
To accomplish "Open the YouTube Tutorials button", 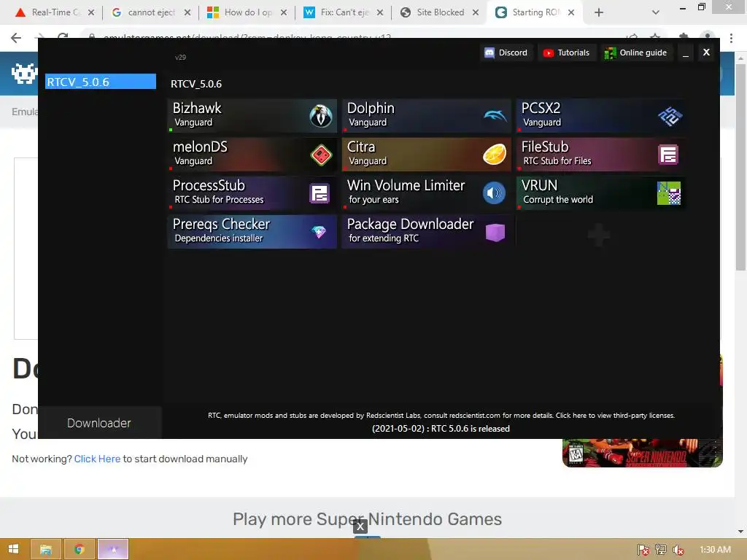I will point(566,52).
